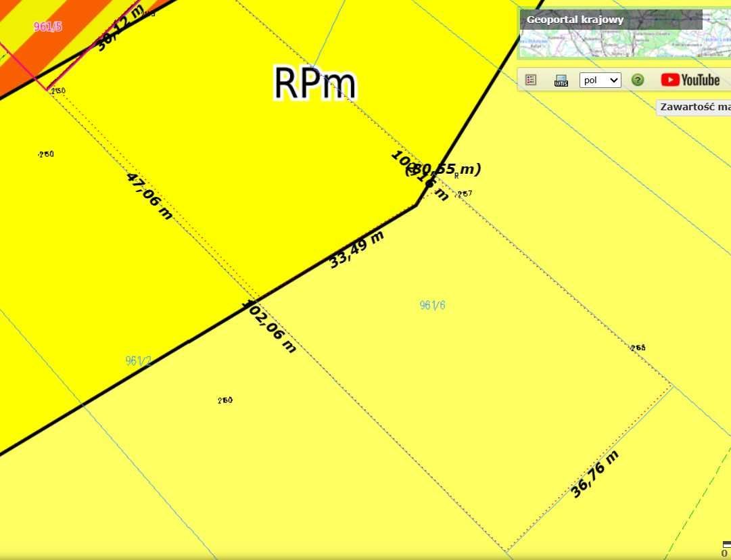Click the WMS layers icon
731x560 pixels.
[561, 80]
